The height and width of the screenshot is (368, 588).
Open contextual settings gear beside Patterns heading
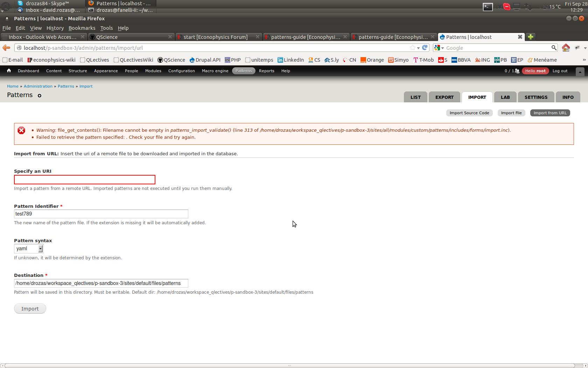click(40, 96)
